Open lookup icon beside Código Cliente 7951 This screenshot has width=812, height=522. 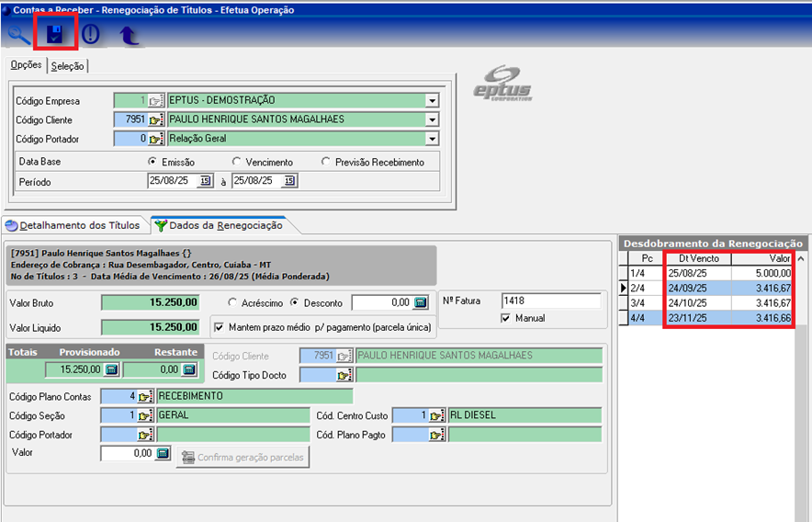click(x=155, y=119)
